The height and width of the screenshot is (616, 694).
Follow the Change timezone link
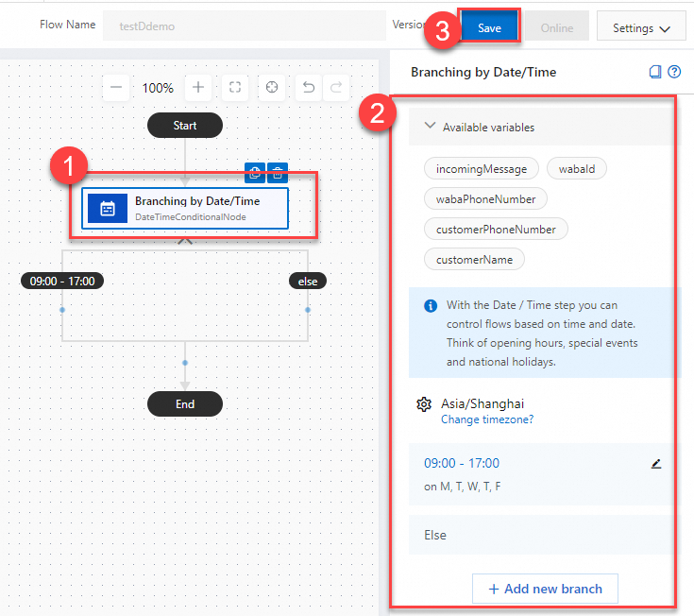[x=487, y=419]
